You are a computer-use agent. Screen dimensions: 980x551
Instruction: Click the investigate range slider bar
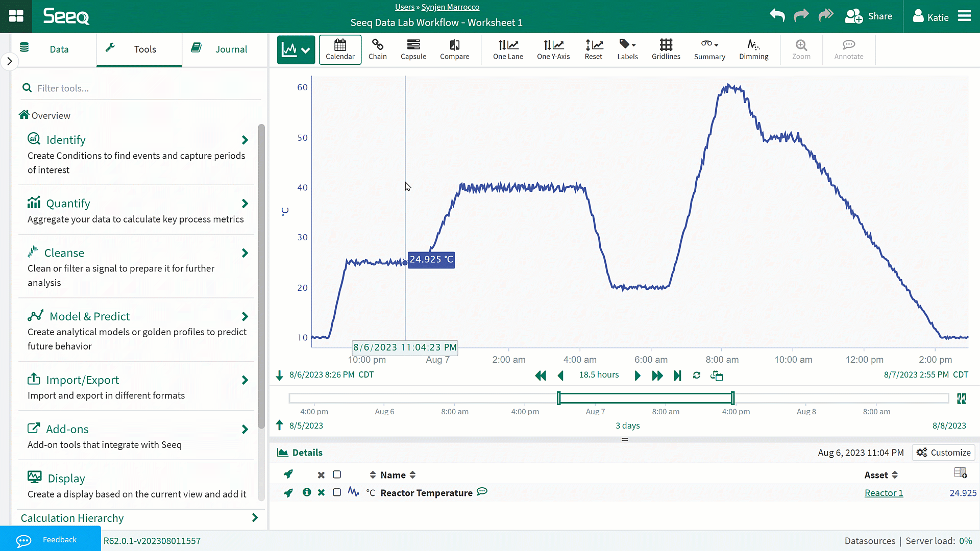[x=645, y=398]
